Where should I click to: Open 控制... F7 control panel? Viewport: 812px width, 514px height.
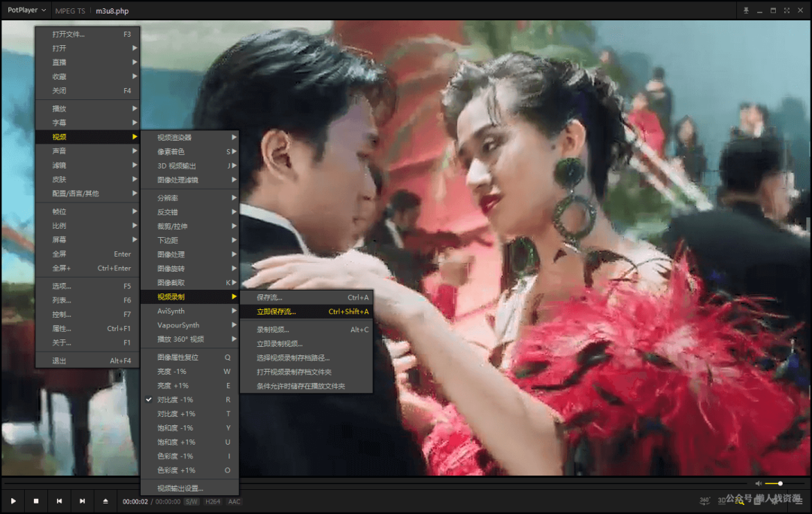coord(87,315)
